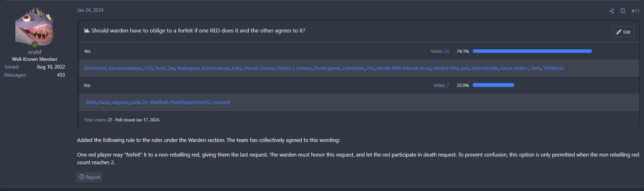The width and height of the screenshot is (644, 191).
Task: Click the online status badge on avatar
Action: click(35, 45)
